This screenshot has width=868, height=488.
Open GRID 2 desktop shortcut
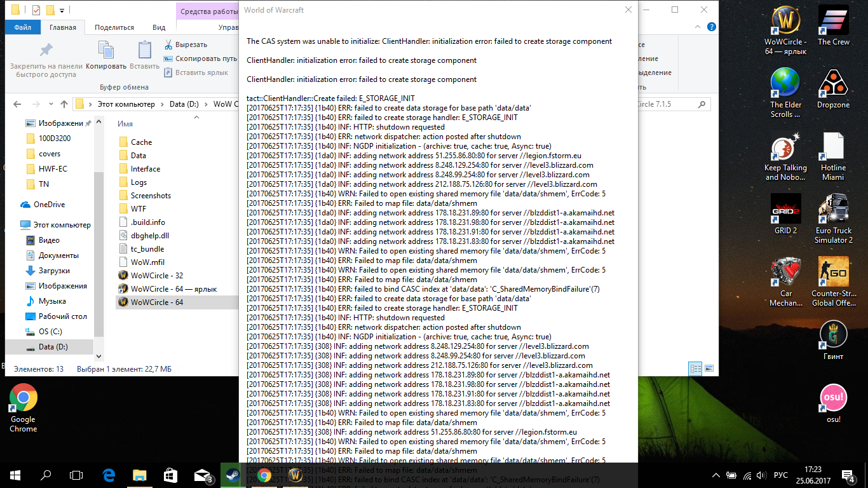(785, 210)
